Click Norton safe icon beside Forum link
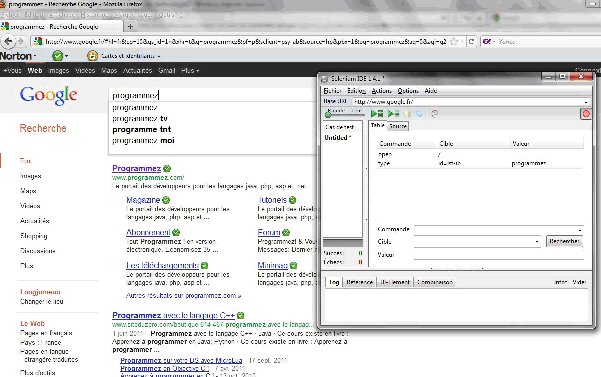The height and width of the screenshot is (377, 601). (286, 232)
